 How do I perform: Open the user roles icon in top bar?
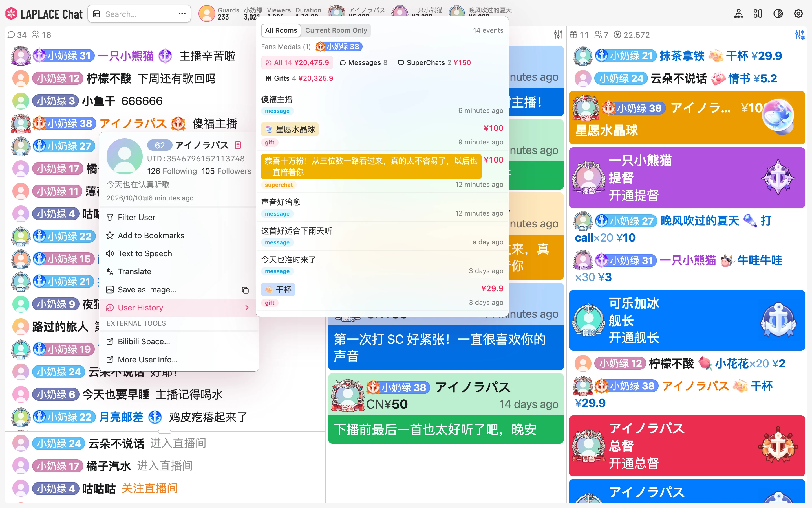(738, 14)
